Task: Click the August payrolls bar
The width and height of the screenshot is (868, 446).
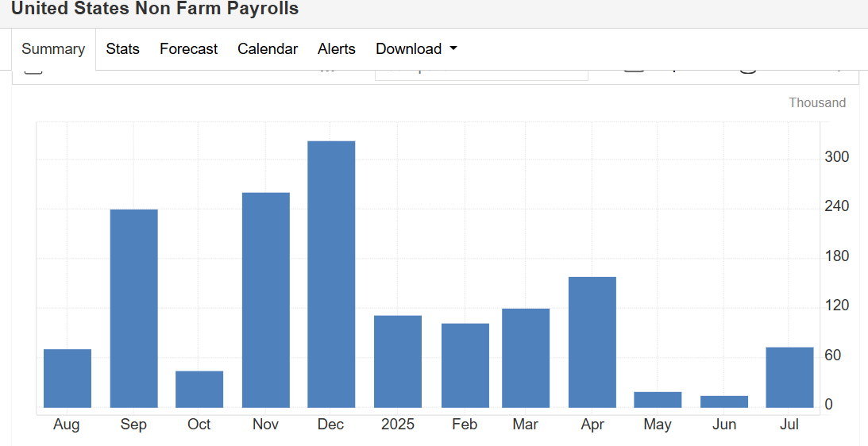Action: [x=68, y=379]
